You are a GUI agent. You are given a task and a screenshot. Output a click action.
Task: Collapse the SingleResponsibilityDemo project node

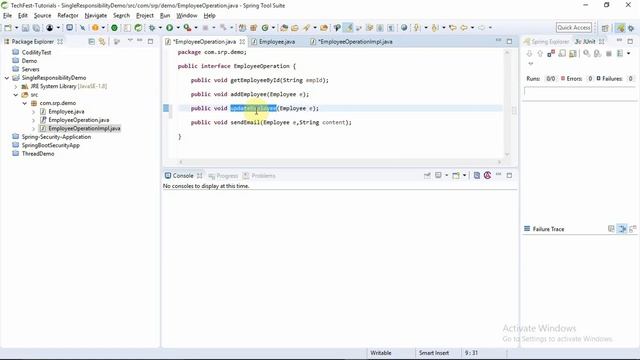7,78
